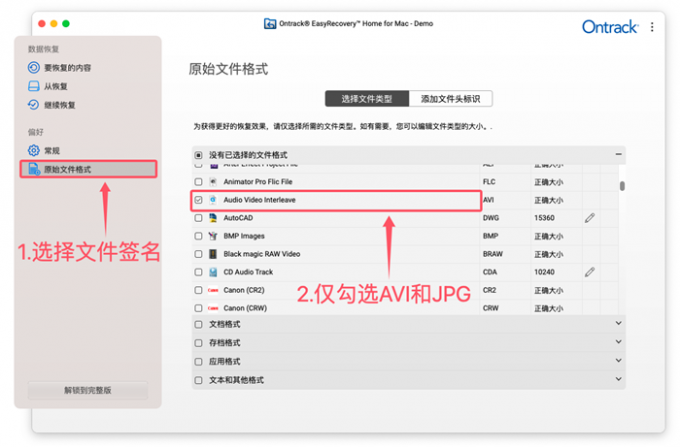The width and height of the screenshot is (680, 447).
Task: Check the Black magic RAW Video checkbox
Action: [x=198, y=254]
